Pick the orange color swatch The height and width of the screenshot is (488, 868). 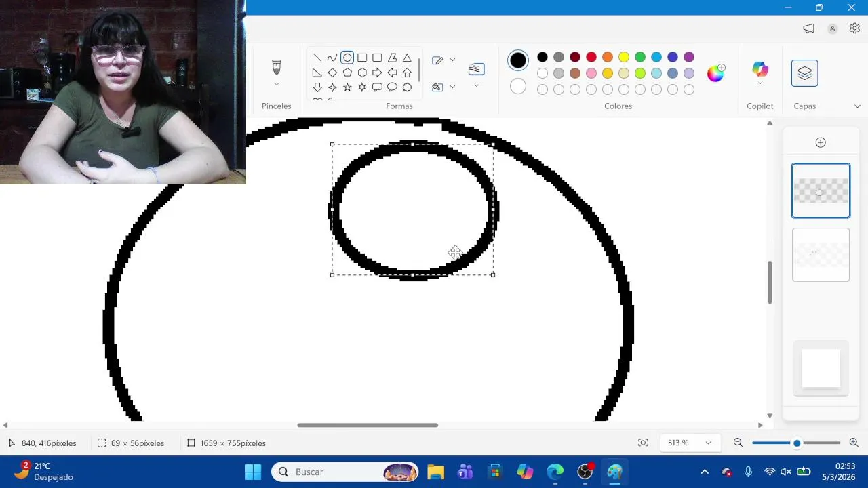point(608,57)
